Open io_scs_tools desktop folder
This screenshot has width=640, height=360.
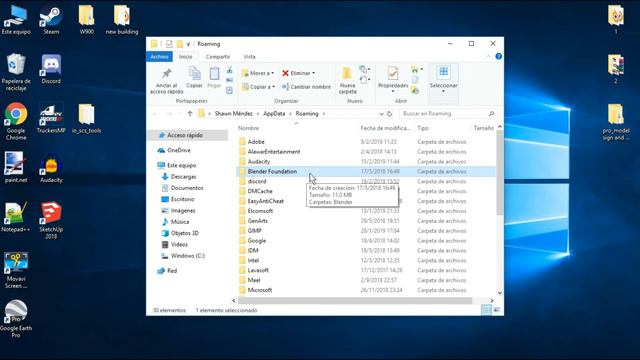coord(86,118)
